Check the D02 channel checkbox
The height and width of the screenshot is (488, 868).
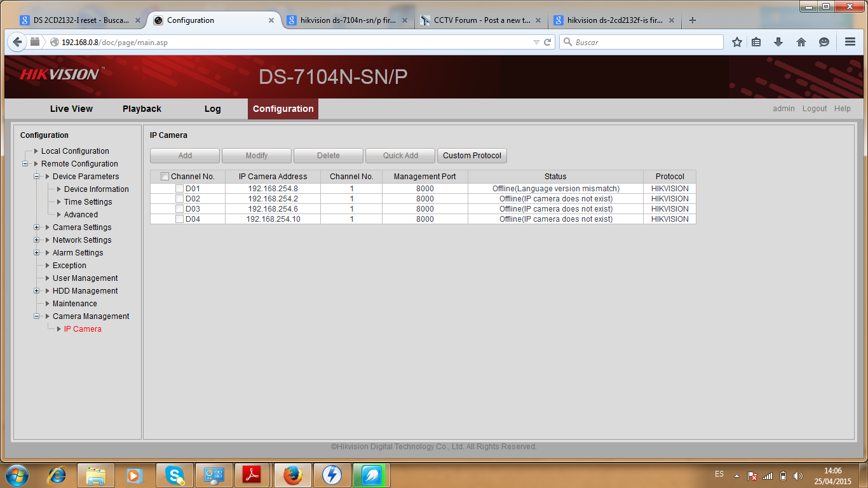(x=180, y=199)
